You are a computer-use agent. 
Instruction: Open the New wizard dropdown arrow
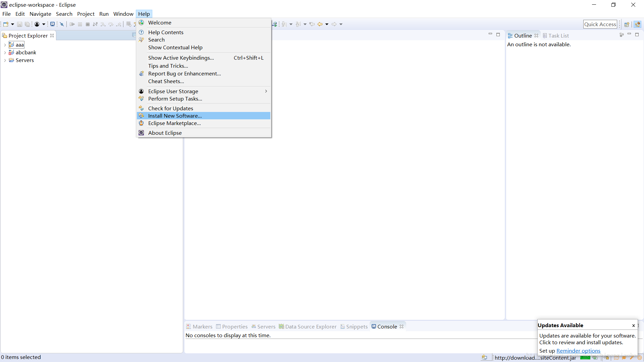(x=12, y=24)
